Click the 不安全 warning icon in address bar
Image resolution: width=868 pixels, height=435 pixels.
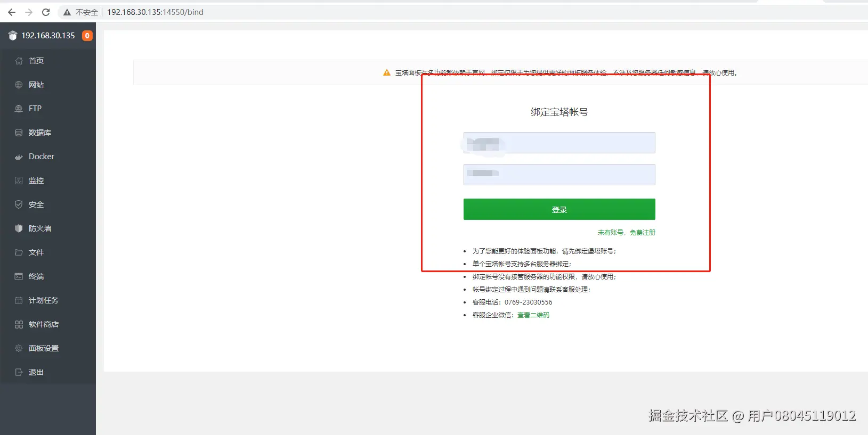67,12
